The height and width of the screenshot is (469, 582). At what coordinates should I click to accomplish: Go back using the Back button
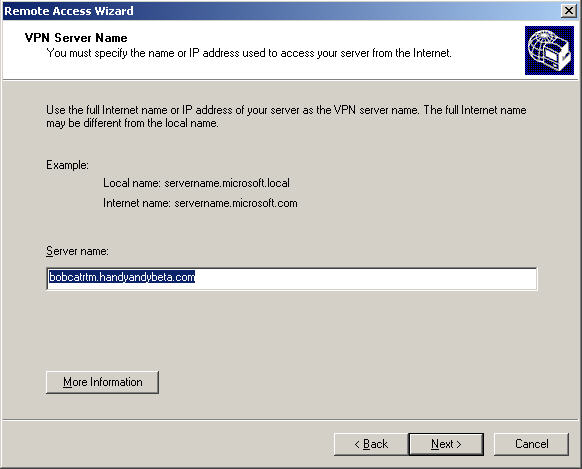point(371,444)
